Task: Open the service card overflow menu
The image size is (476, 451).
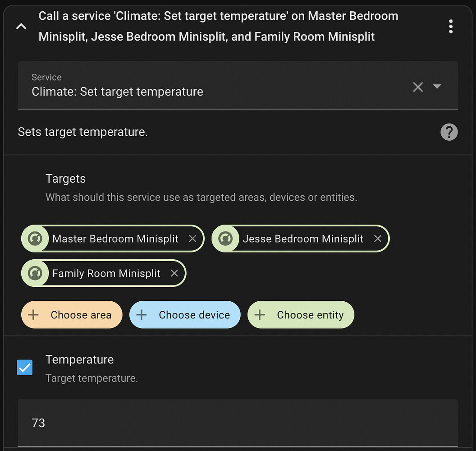Action: (451, 26)
